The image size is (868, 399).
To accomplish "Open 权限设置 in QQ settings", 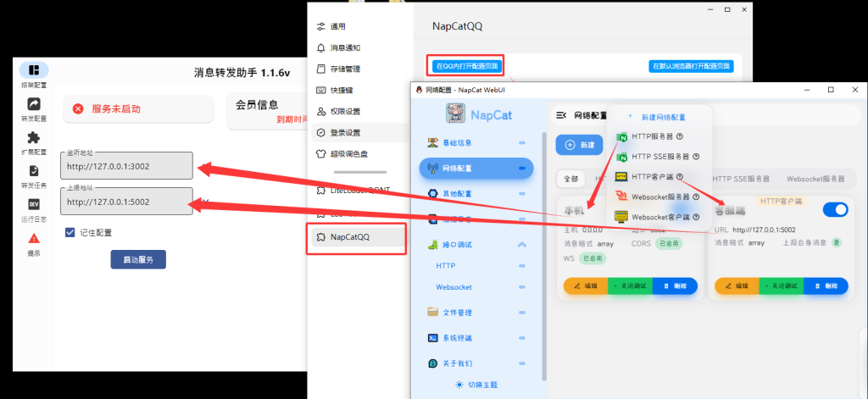I will point(359,111).
